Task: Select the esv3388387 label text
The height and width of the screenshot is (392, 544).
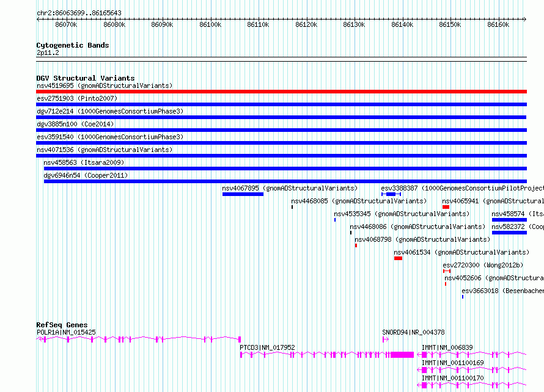Action: (463, 188)
